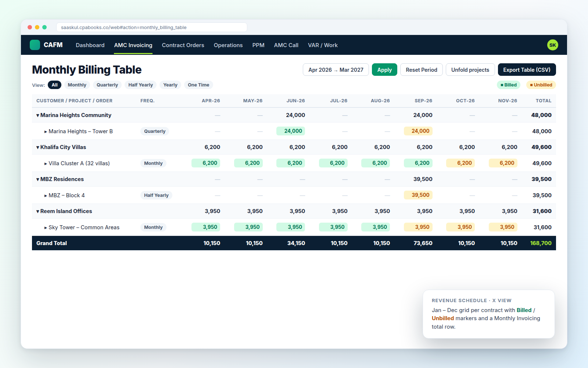Expand Villa Cluster A (32 villas) row

point(46,163)
